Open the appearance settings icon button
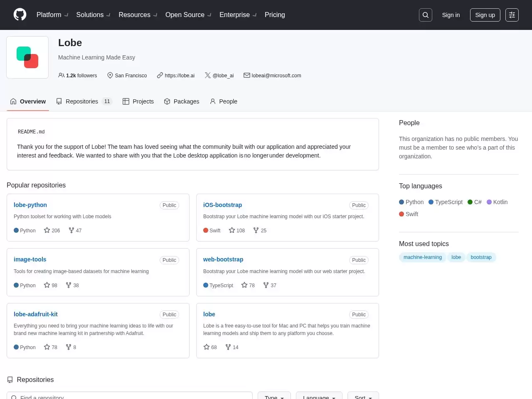This screenshot has height=399, width=532. tap(512, 15)
